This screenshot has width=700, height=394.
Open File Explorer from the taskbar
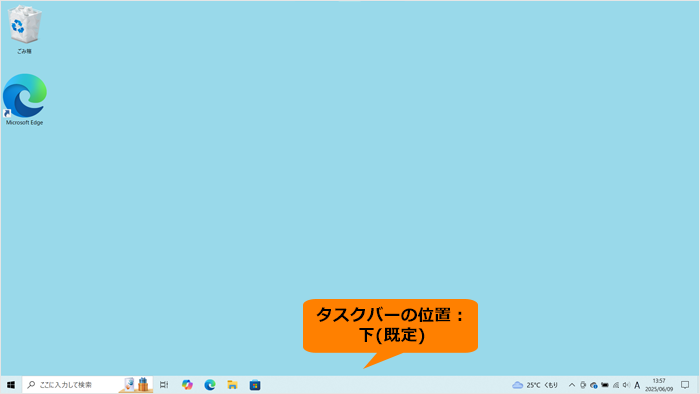(232, 385)
